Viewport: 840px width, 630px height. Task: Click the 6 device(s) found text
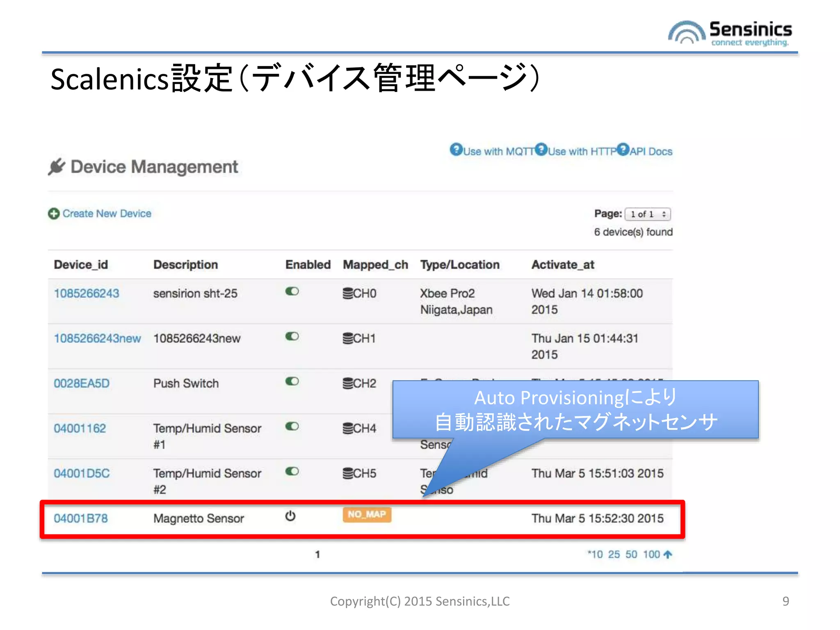click(633, 232)
